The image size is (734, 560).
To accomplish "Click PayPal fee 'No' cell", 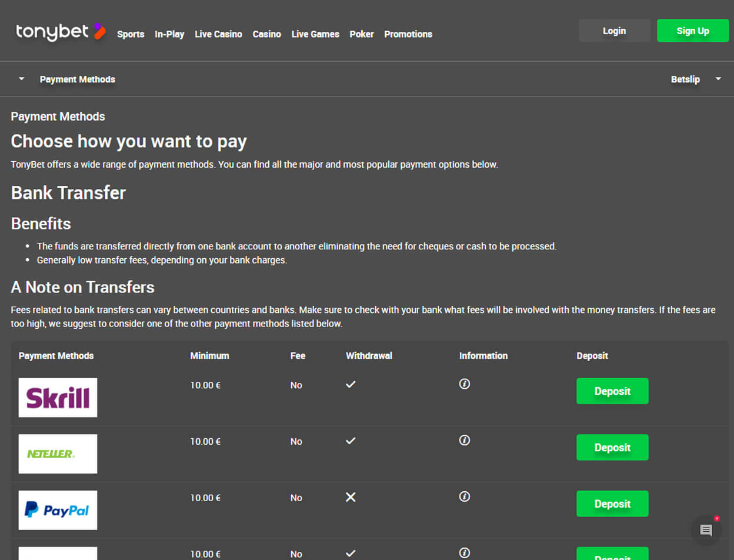I will (296, 498).
